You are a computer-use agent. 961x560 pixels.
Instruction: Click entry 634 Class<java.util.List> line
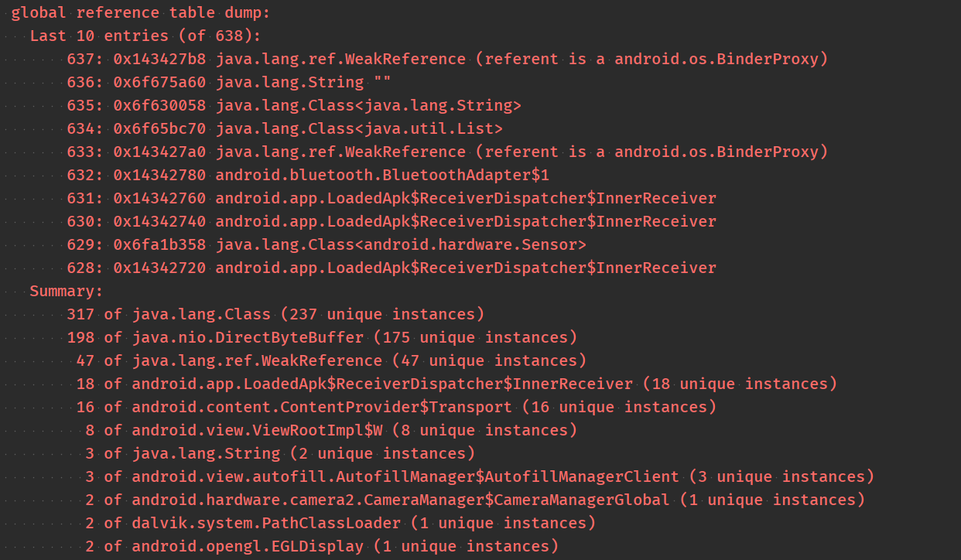coord(285,128)
